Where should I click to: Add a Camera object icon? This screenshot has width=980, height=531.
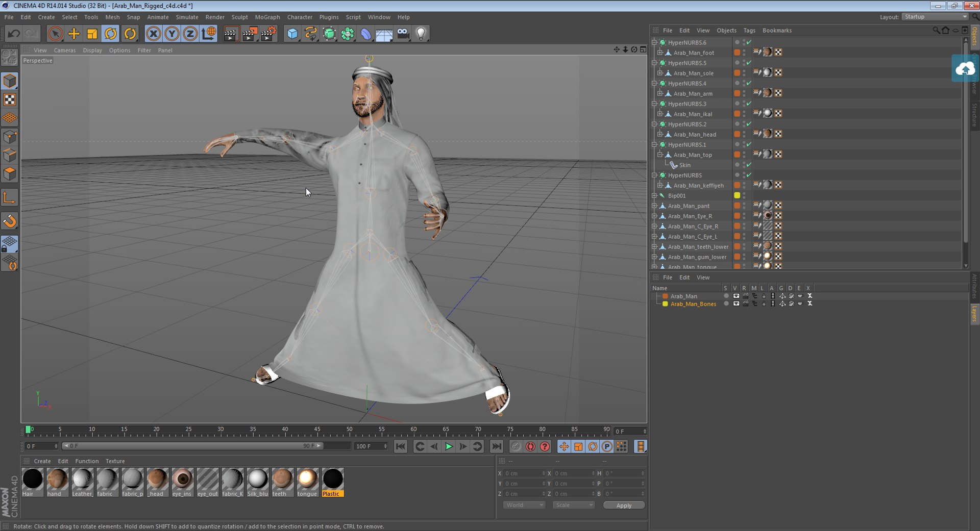(x=403, y=34)
